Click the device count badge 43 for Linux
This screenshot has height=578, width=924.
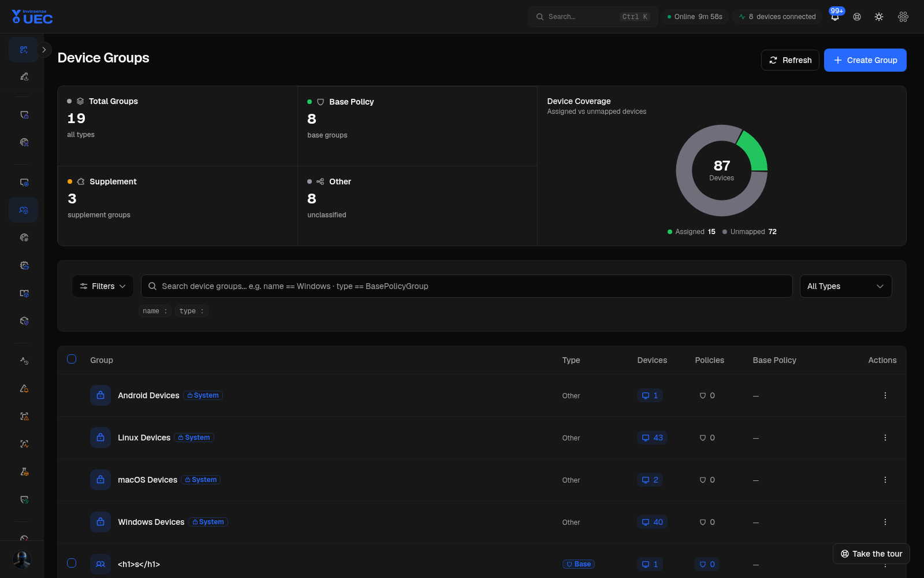coord(652,438)
